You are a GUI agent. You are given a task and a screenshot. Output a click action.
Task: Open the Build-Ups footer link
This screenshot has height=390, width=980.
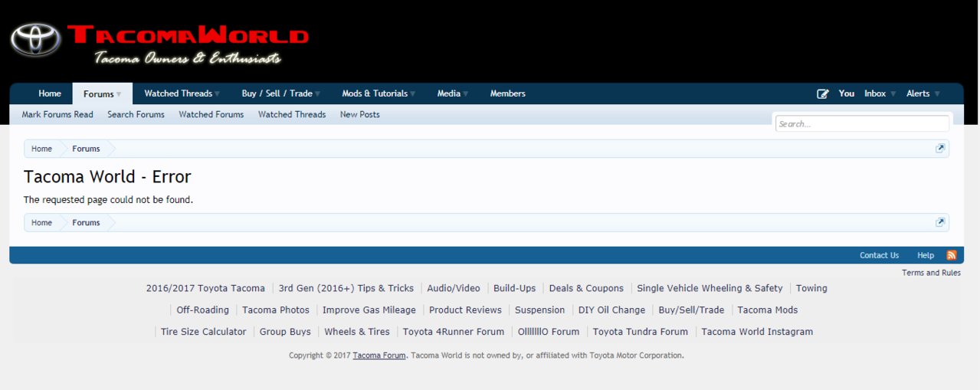(515, 288)
